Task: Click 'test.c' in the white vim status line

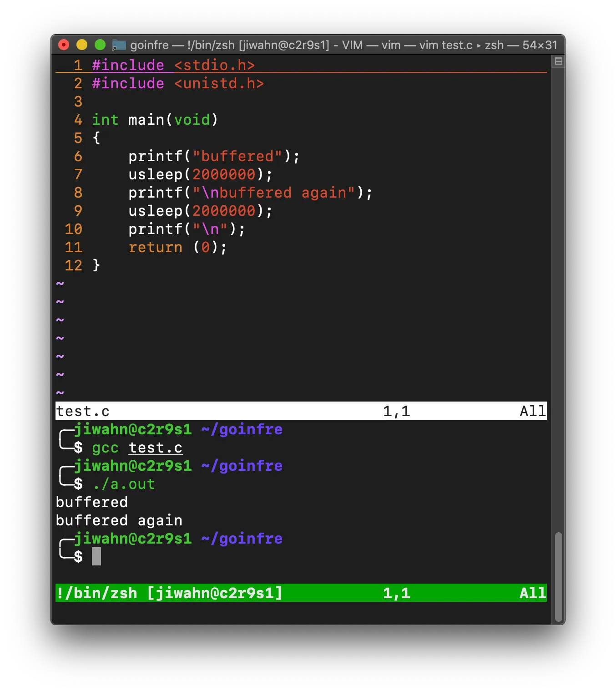Action: coord(83,411)
